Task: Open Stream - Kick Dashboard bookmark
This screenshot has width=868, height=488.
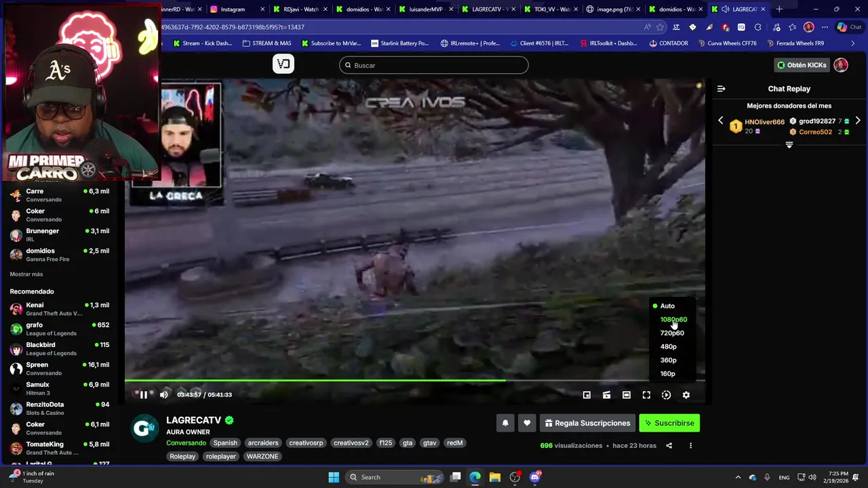Action: coord(203,43)
